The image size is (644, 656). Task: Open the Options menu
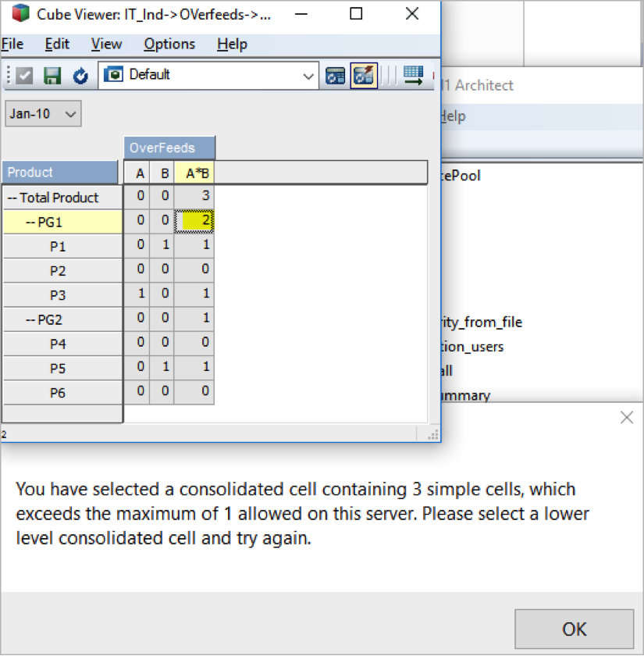pyautogui.click(x=169, y=44)
